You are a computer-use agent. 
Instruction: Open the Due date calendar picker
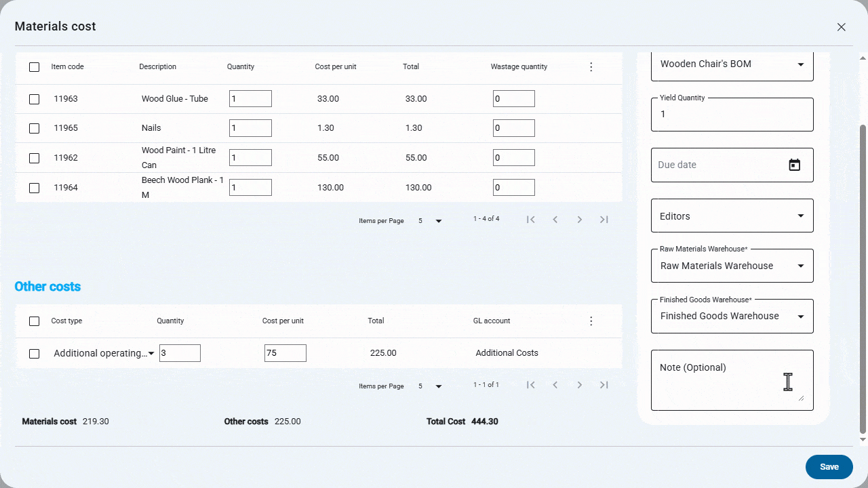pos(794,165)
